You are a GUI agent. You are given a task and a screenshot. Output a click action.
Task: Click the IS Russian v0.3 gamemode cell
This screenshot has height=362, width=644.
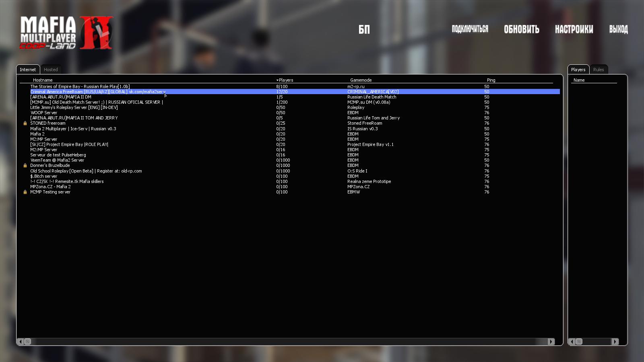click(363, 129)
